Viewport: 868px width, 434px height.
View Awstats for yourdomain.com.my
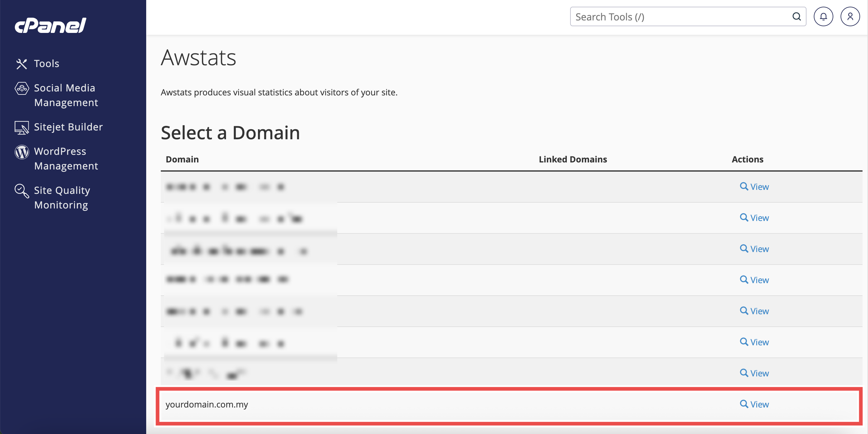coord(759,404)
